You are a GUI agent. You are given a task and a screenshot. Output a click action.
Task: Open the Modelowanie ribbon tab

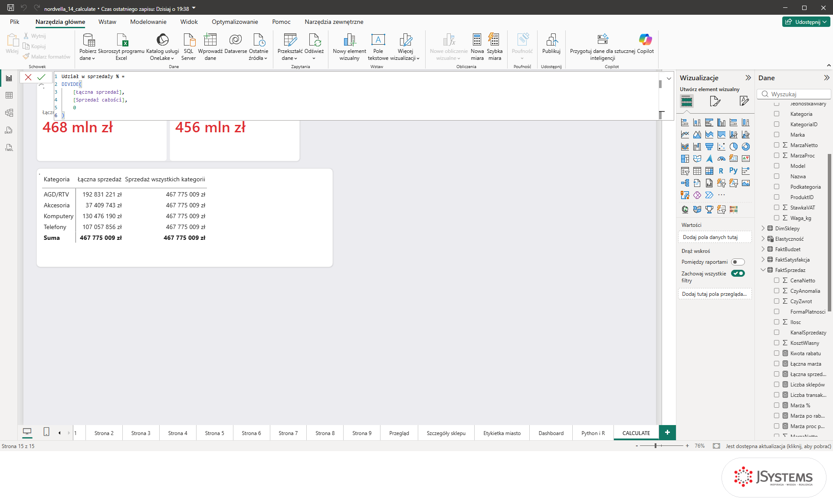coord(148,22)
